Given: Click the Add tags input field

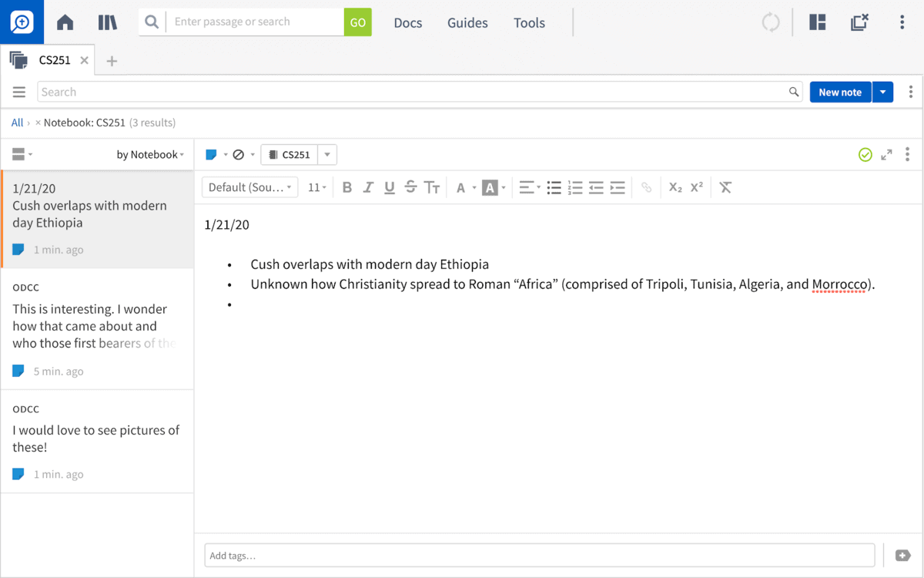Looking at the screenshot, I should [539, 555].
